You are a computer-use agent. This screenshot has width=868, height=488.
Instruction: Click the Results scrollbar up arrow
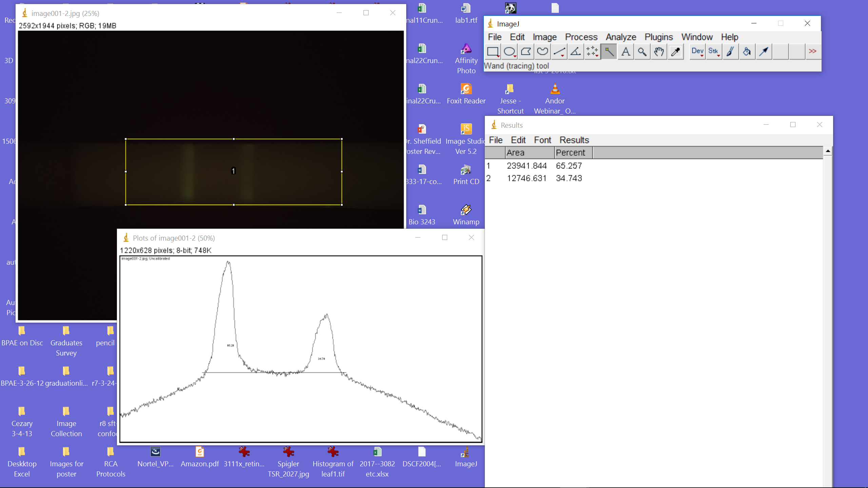pyautogui.click(x=828, y=151)
